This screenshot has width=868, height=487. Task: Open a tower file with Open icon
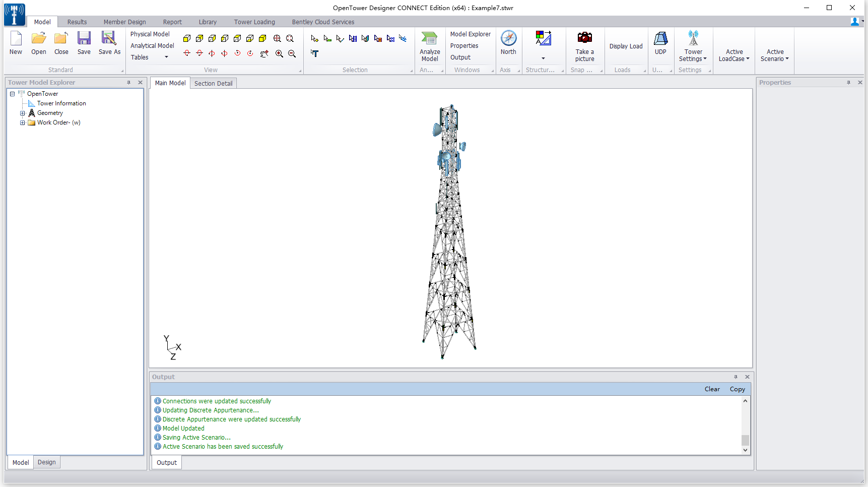click(x=38, y=38)
